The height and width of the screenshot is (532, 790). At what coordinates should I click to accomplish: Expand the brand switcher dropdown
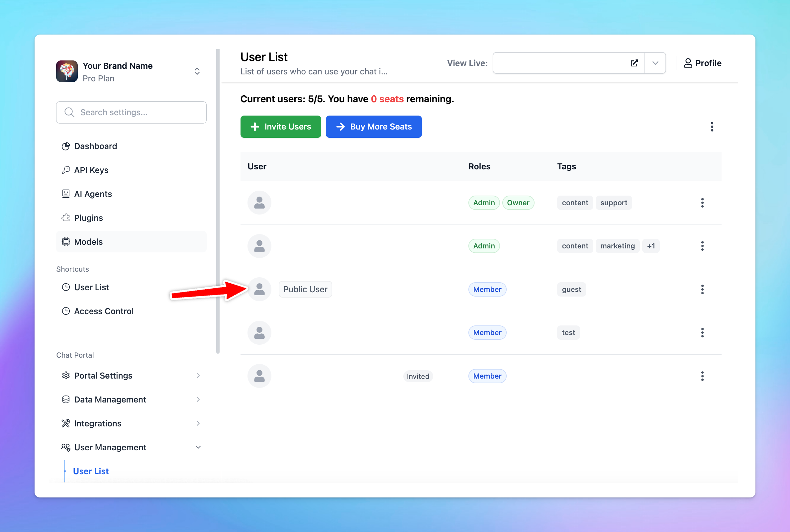(x=197, y=71)
